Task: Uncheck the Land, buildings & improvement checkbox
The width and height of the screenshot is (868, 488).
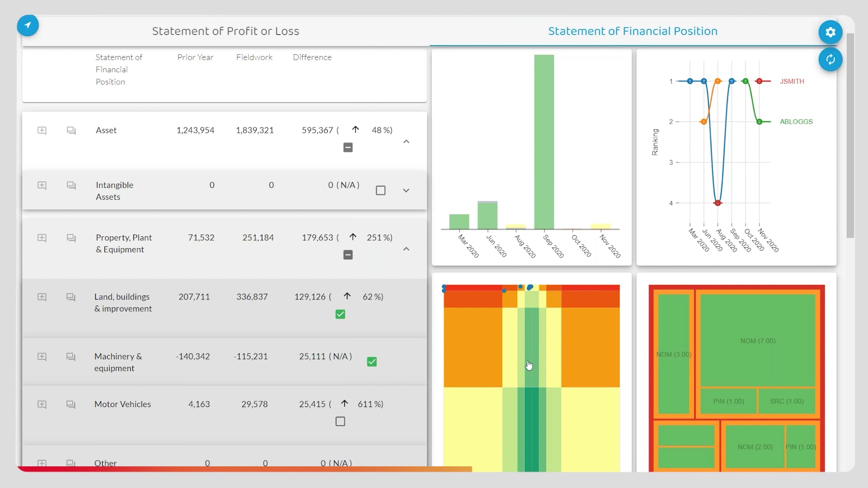Action: [x=340, y=314]
